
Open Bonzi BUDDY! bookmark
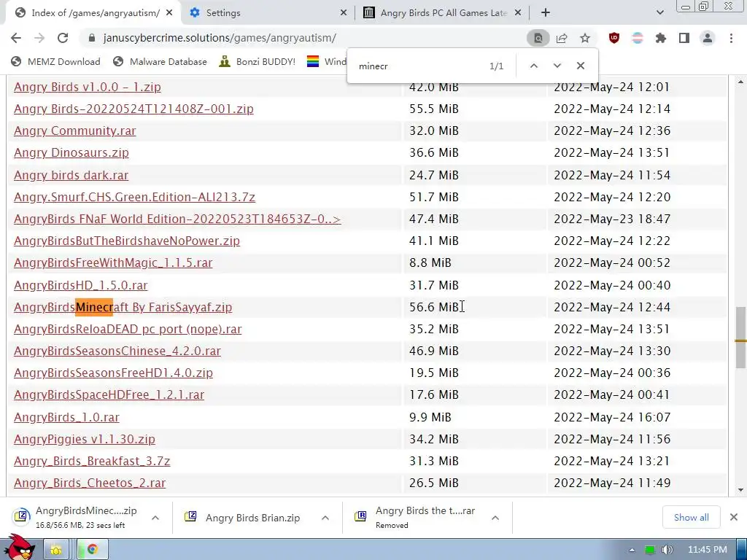pyautogui.click(x=258, y=62)
